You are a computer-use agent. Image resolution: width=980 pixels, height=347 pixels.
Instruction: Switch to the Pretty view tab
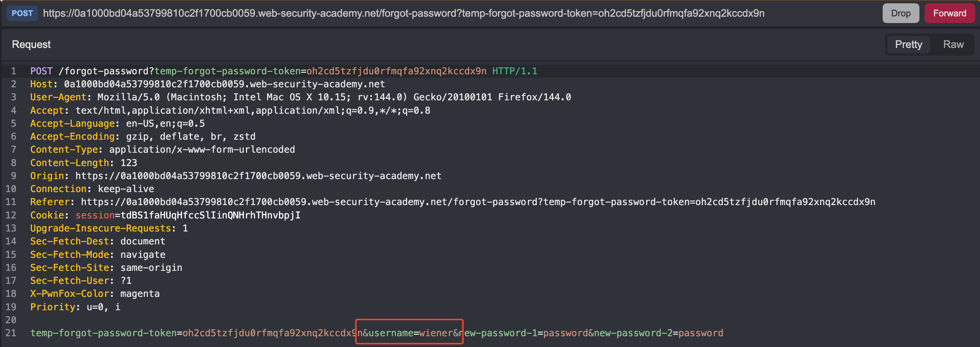point(908,45)
